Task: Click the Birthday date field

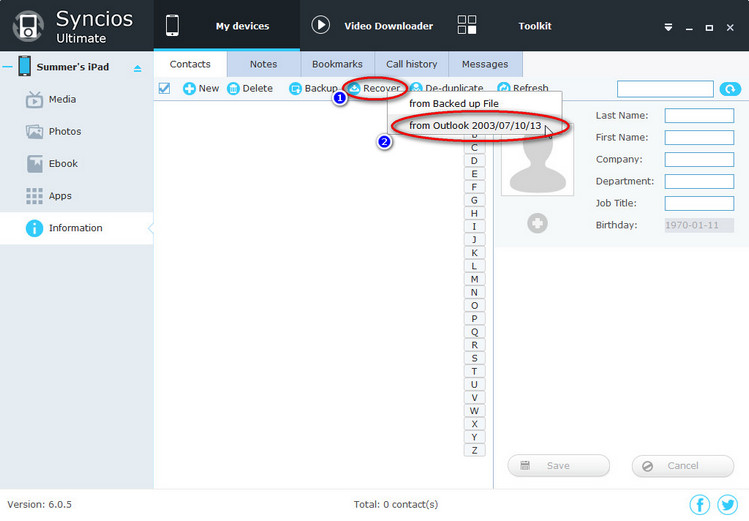Action: pyautogui.click(x=699, y=225)
